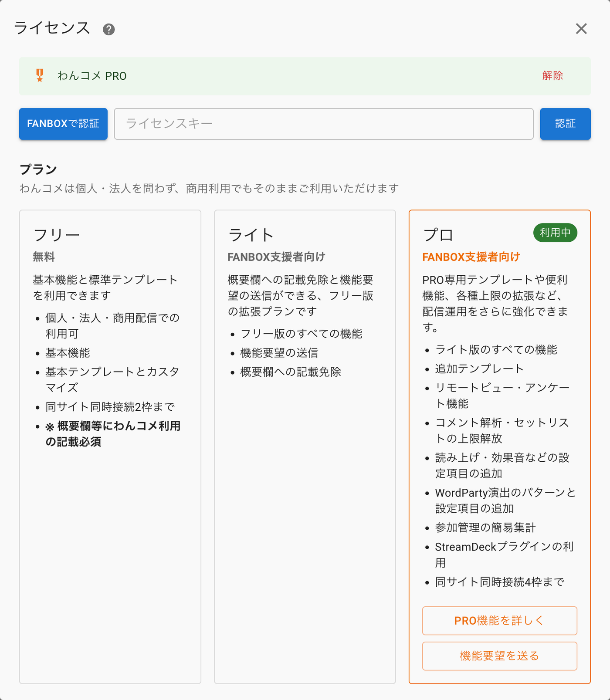Click the orange medal icon beside わんコメ PRO
610x700 pixels.
coord(40,75)
